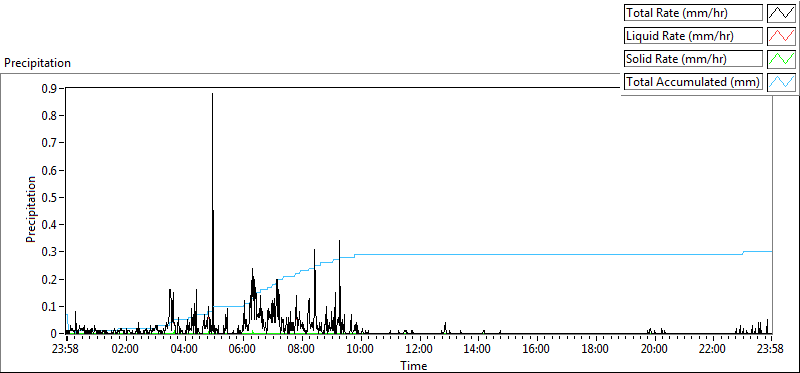Click the Solid Rate green line icon

point(781,58)
